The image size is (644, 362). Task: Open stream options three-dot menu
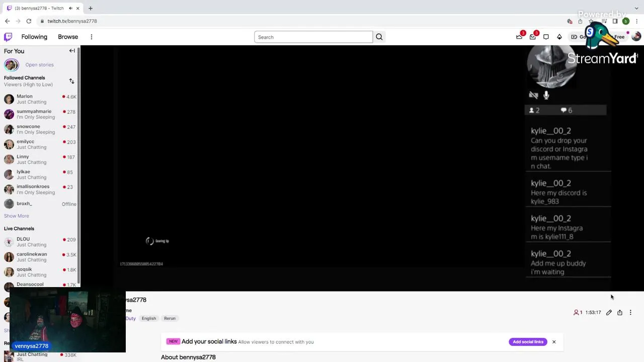coord(630,312)
